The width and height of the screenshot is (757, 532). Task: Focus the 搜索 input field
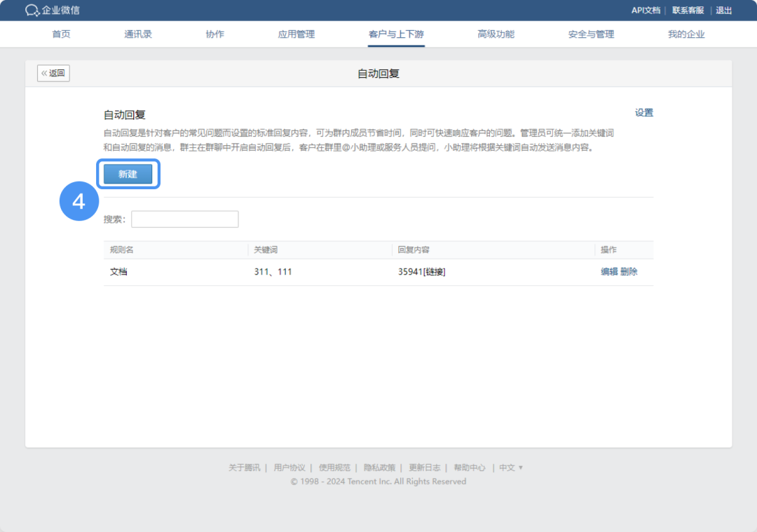tap(184, 219)
